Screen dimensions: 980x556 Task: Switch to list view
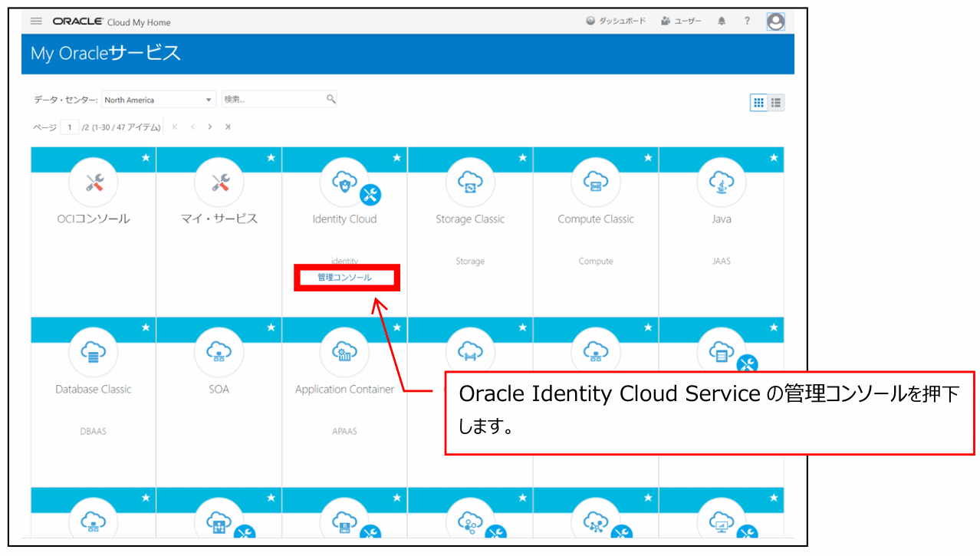776,102
